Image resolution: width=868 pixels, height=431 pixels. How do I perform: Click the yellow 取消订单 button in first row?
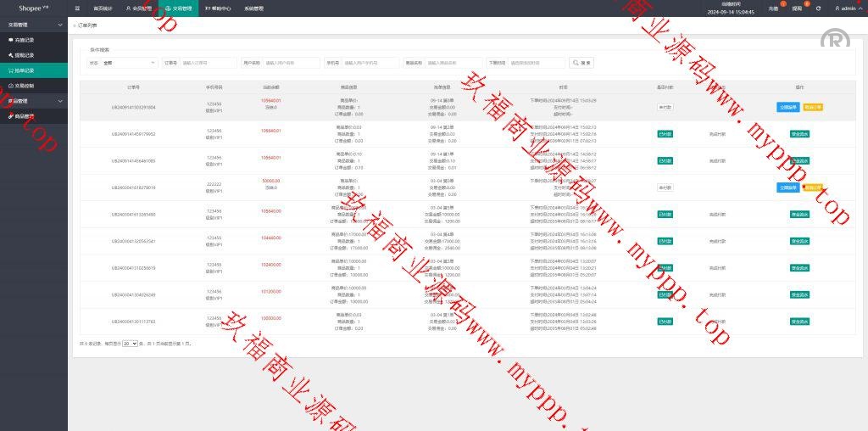[813, 107]
